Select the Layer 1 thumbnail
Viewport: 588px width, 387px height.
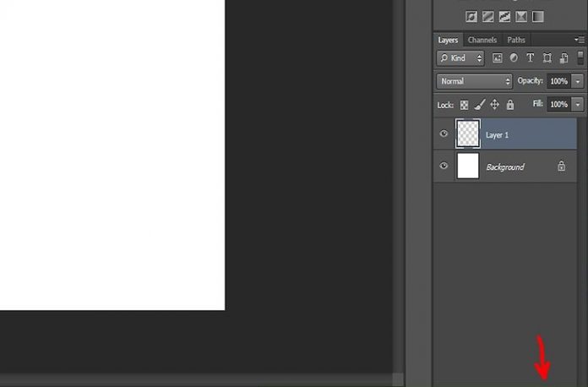click(x=468, y=134)
